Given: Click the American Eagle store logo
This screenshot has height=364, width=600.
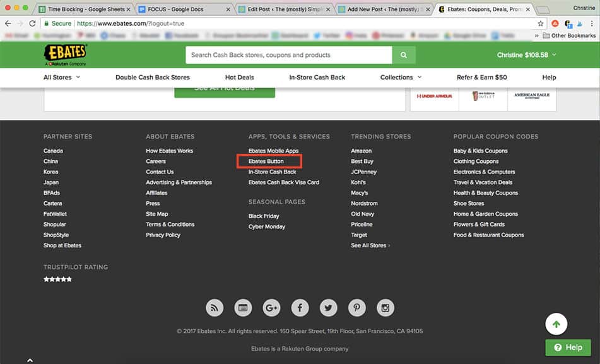Looking at the screenshot, I should click(532, 95).
